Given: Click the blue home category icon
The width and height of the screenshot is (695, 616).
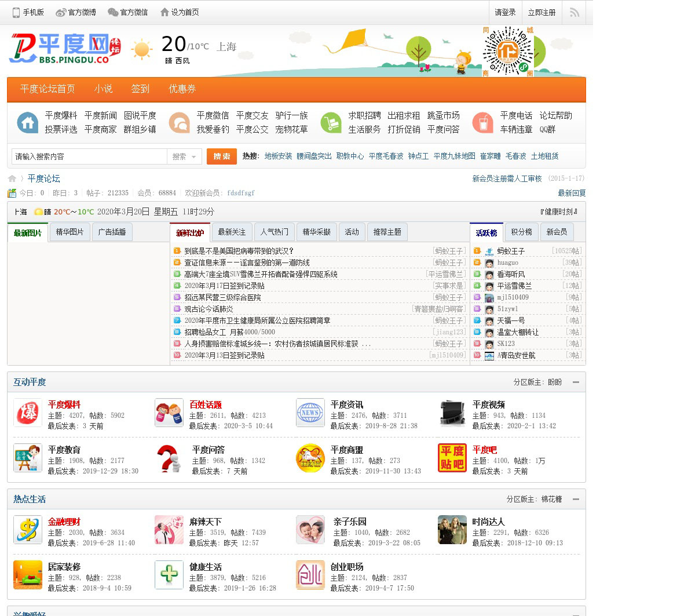Looking at the screenshot, I should tap(28, 122).
